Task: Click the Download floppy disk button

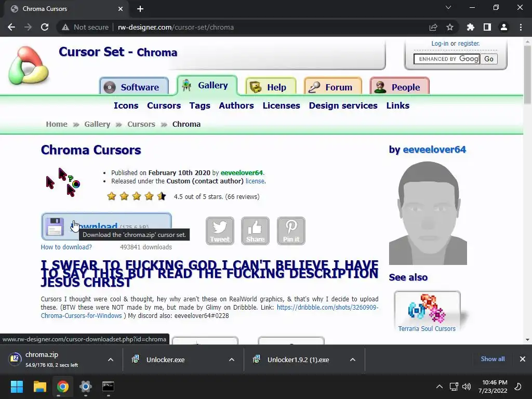Action: pyautogui.click(x=106, y=227)
